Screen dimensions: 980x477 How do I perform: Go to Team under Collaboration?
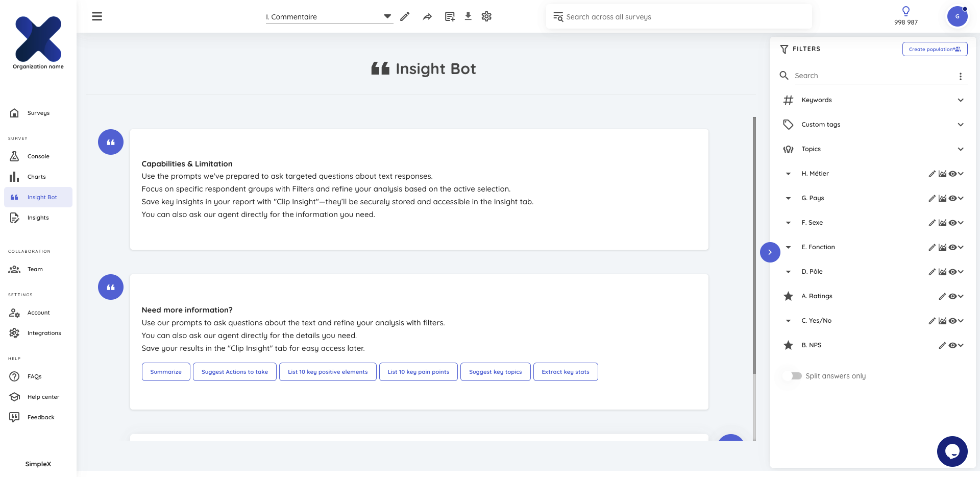pyautogui.click(x=35, y=269)
